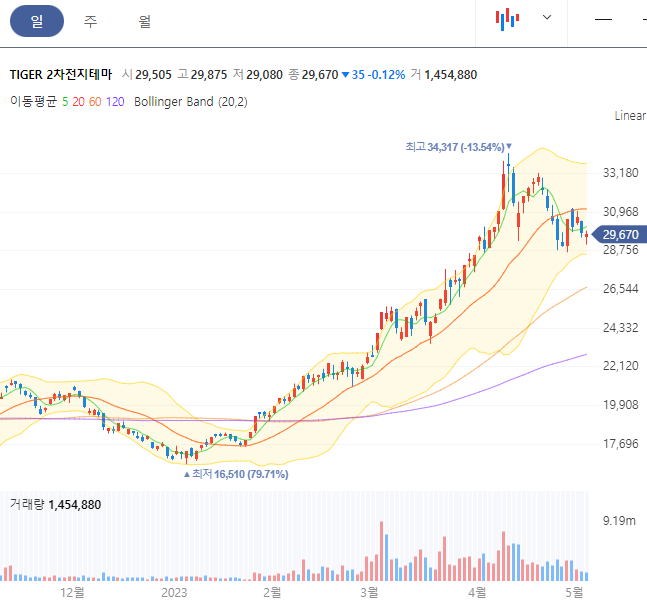Click the 4월 date axis label
Image resolution: width=647 pixels, height=613 pixels.
pos(477,593)
